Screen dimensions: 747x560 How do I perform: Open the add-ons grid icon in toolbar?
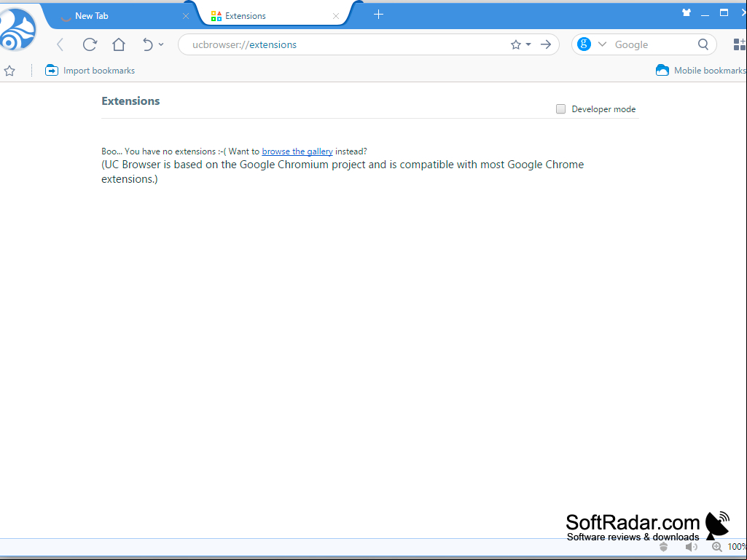pos(740,44)
